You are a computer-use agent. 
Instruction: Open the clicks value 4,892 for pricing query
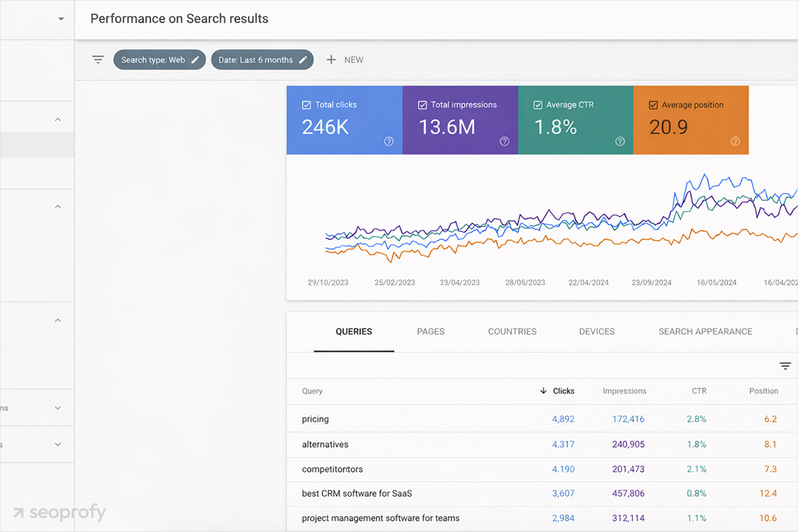(565, 419)
